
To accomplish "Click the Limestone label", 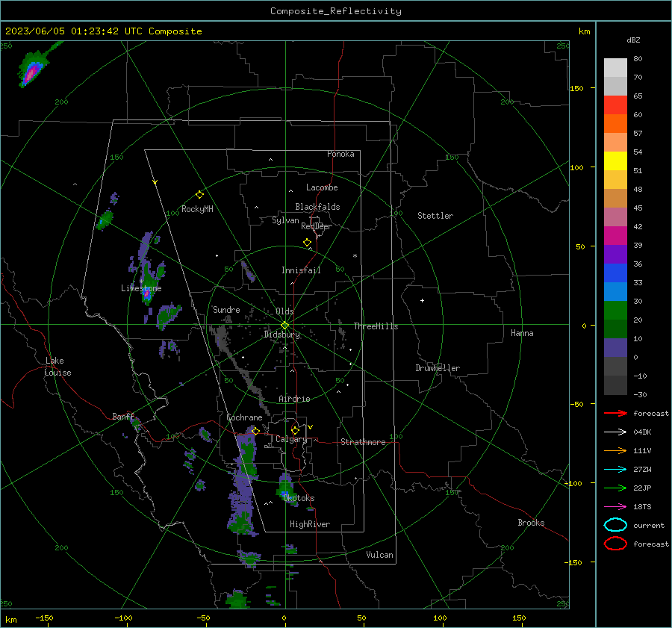I will pos(141,288).
